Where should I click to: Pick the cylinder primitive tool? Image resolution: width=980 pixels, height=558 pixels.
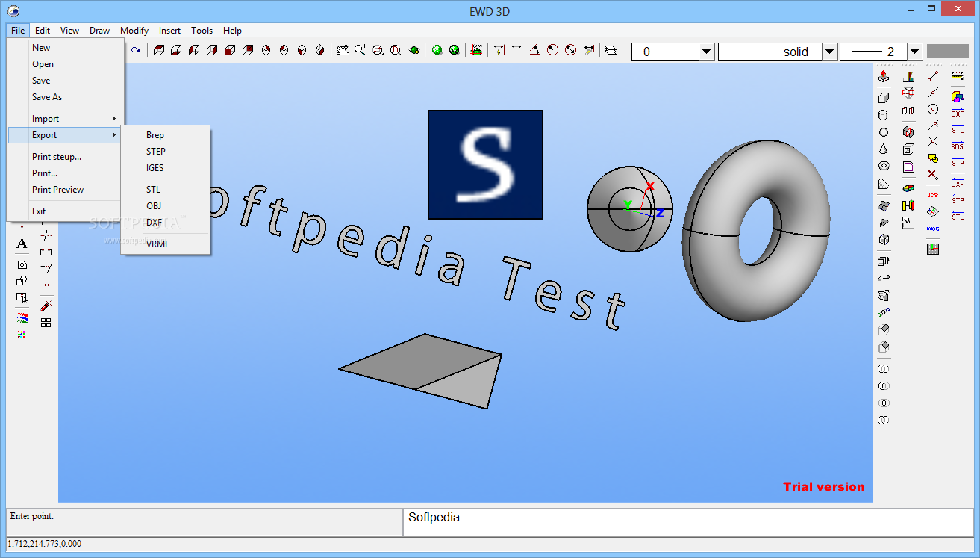click(884, 115)
